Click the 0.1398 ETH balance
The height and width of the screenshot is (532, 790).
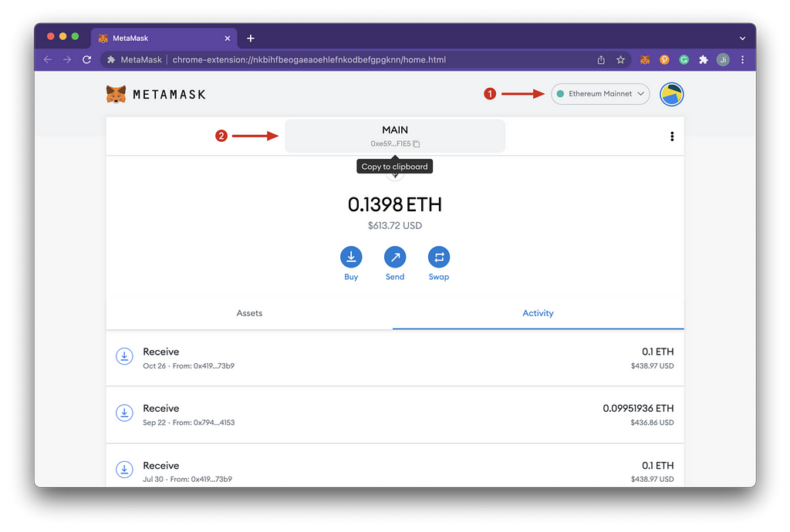pyautogui.click(x=395, y=204)
